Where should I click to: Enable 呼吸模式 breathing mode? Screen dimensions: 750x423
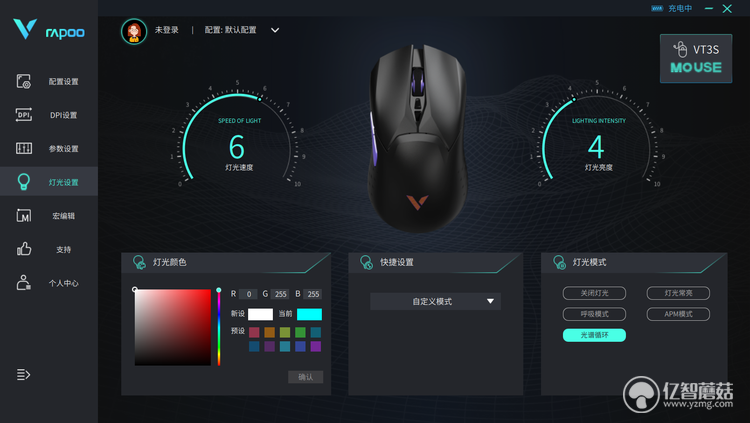[594, 314]
